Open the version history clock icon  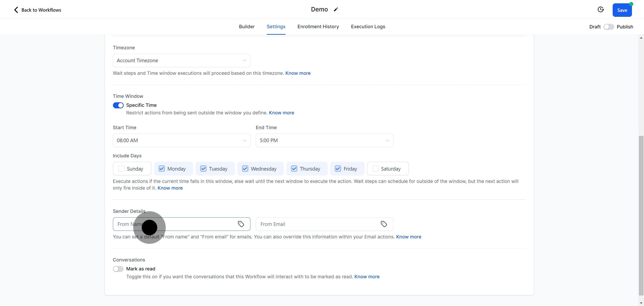pyautogui.click(x=600, y=9)
